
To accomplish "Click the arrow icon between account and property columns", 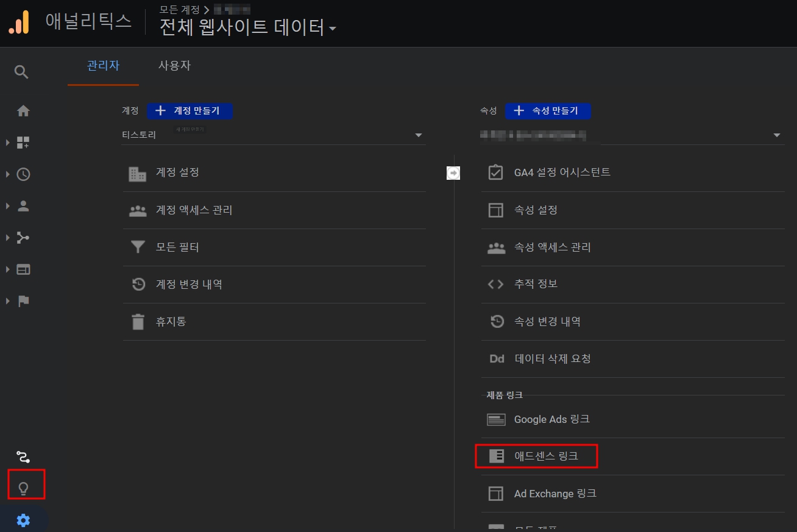I will pyautogui.click(x=453, y=173).
